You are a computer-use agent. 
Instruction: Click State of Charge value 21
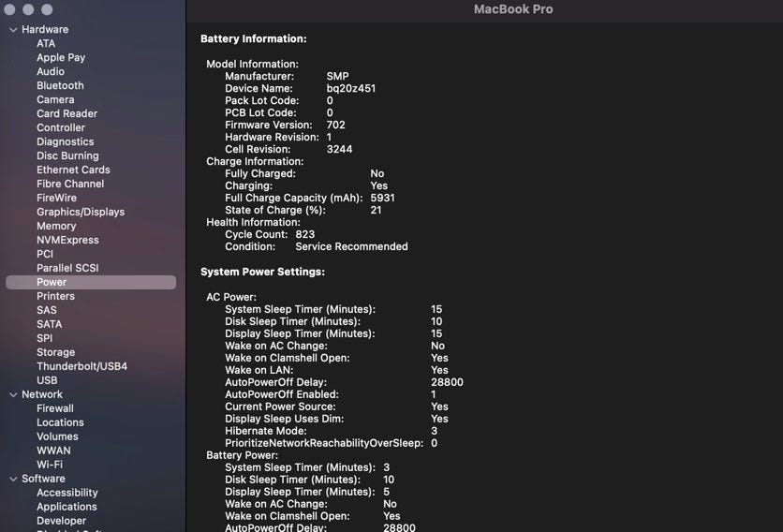click(376, 210)
